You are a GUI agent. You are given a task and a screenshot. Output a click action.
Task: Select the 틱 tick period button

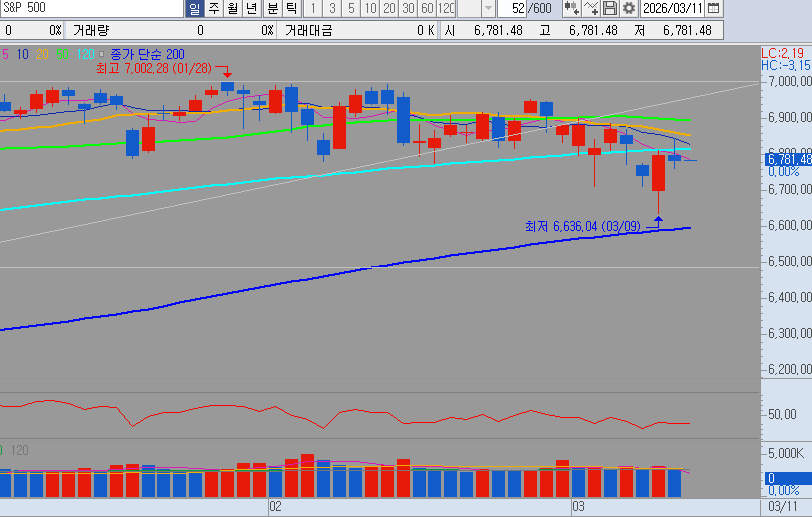click(x=292, y=8)
